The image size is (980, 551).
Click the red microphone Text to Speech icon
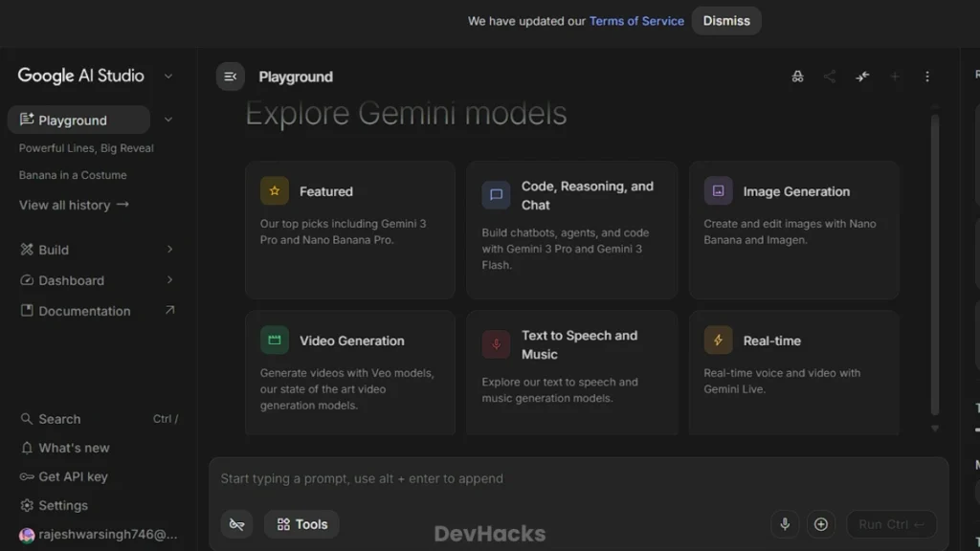[x=496, y=344]
